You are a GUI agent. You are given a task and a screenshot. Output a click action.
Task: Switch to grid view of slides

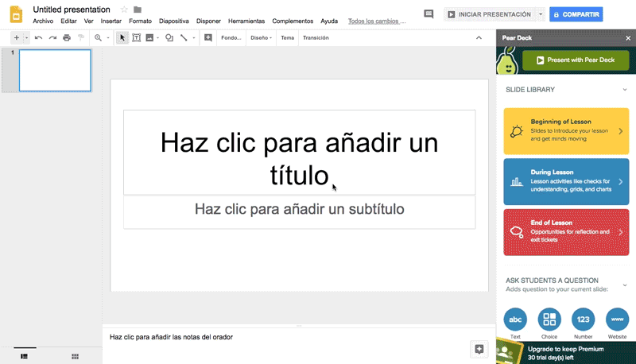click(x=75, y=357)
